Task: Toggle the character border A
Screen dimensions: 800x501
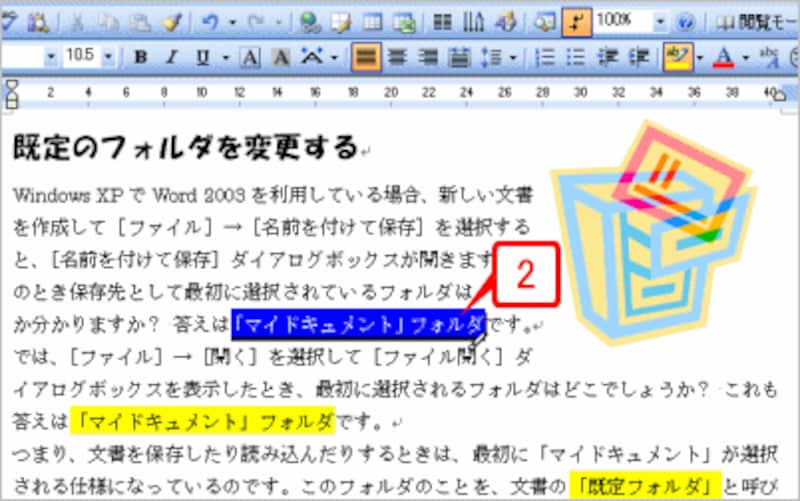Action: point(250,58)
